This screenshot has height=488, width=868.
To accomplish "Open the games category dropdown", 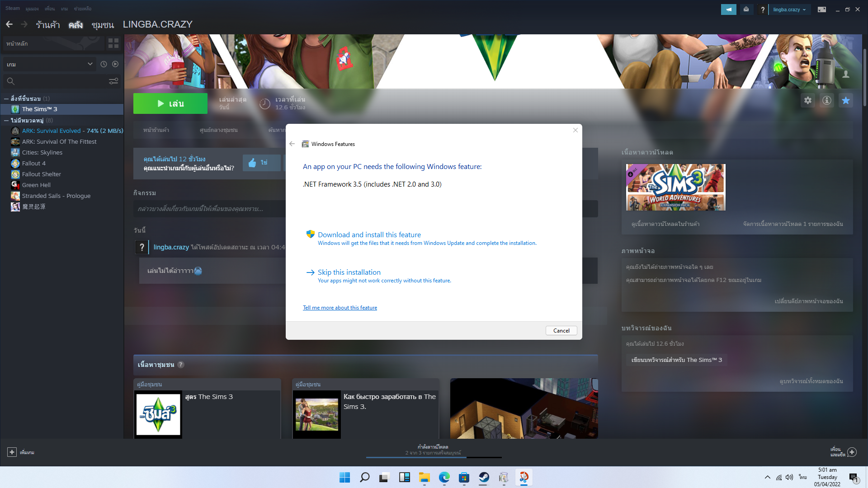I will coord(49,64).
